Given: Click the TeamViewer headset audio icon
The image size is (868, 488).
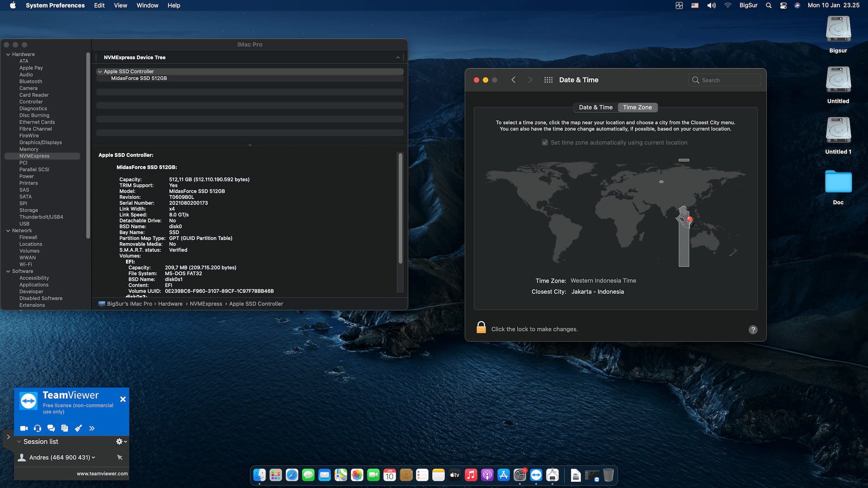Looking at the screenshot, I should coord(38,428).
